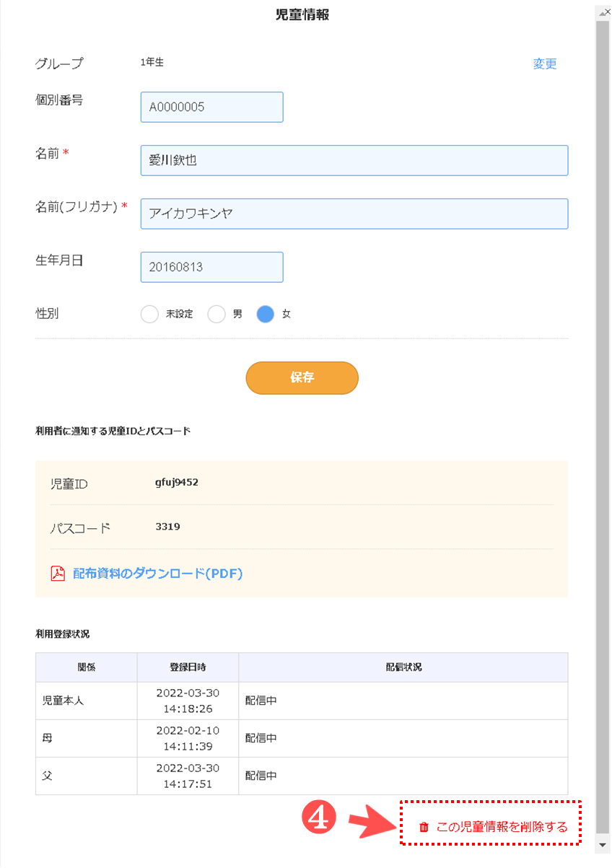Viewport: 612px width, 868px height.
Task: Click the red PDF file icon
Action: tap(58, 574)
